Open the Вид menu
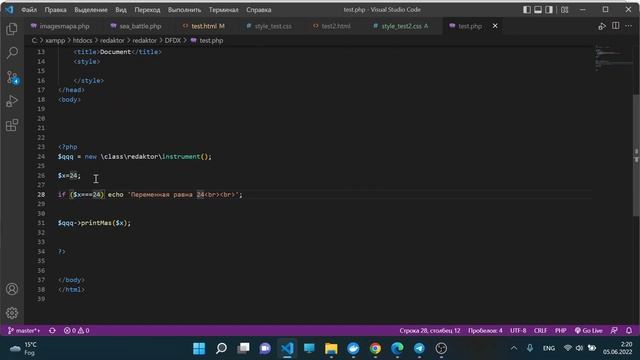The height and width of the screenshot is (360, 640). (121, 10)
